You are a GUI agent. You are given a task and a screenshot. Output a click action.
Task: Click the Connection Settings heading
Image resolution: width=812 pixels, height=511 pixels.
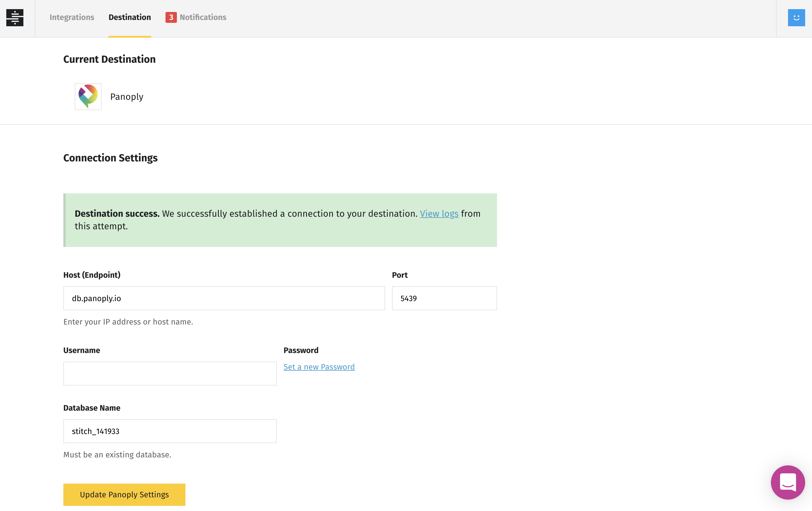tap(111, 158)
